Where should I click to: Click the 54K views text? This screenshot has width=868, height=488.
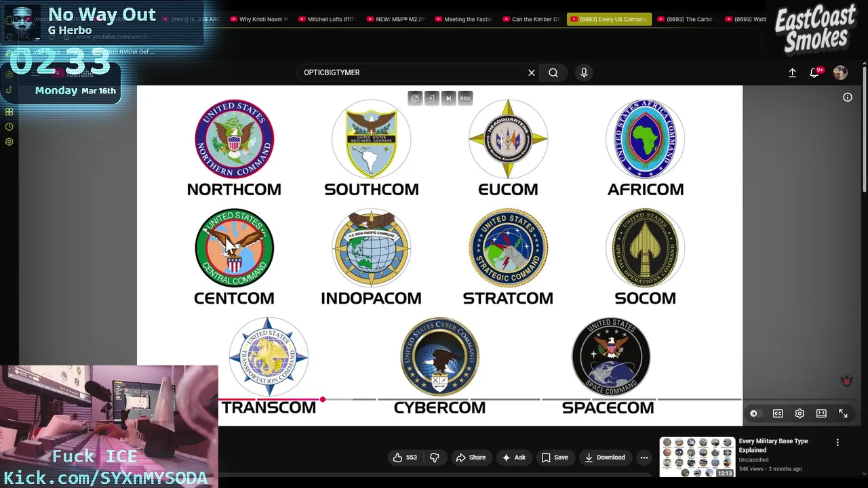point(751,469)
